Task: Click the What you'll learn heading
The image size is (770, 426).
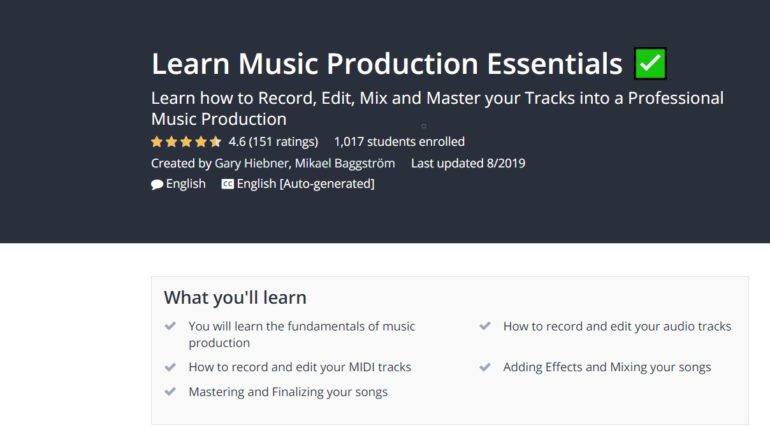Action: click(235, 297)
